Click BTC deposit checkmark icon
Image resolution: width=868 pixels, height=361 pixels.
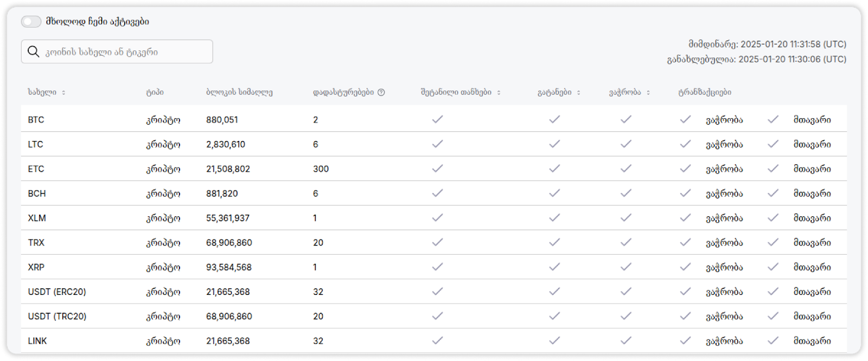pos(437,119)
